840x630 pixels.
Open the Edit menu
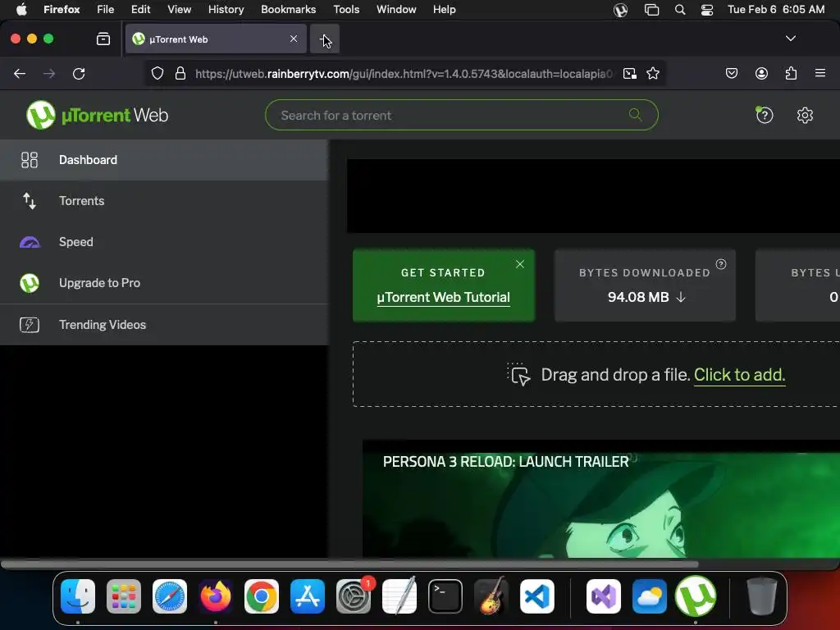[x=141, y=9]
